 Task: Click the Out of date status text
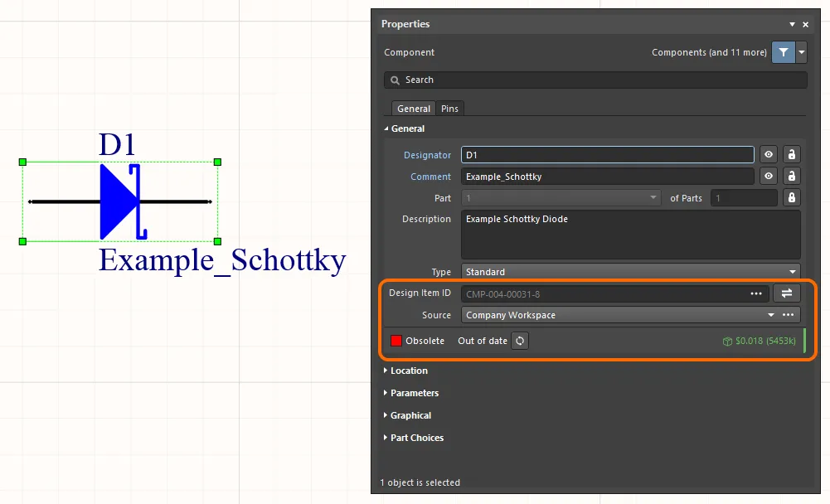483,341
